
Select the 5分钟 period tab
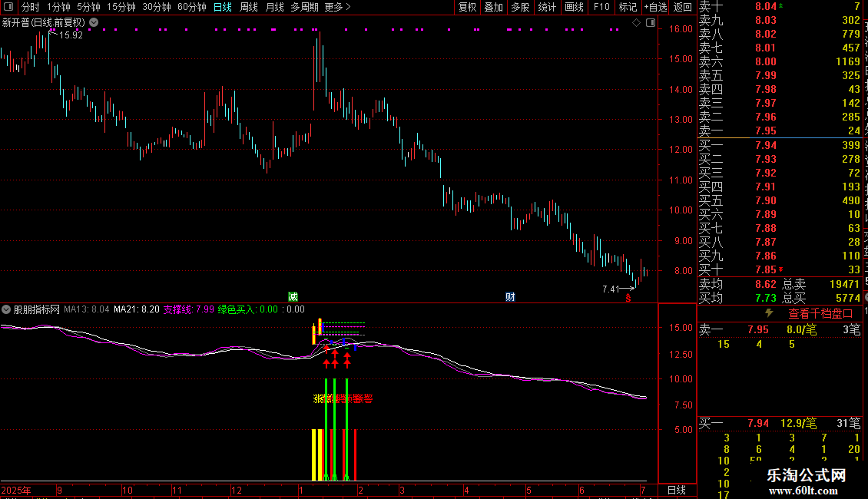[88, 7]
